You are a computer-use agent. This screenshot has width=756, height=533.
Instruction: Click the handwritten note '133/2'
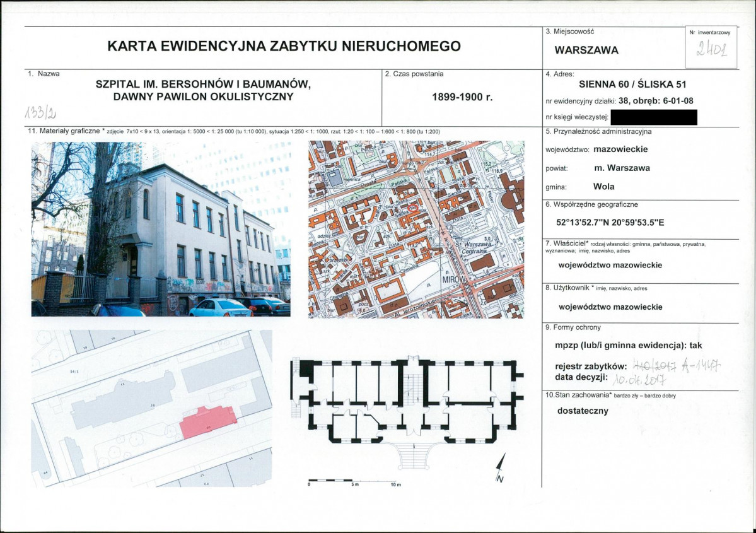point(40,112)
